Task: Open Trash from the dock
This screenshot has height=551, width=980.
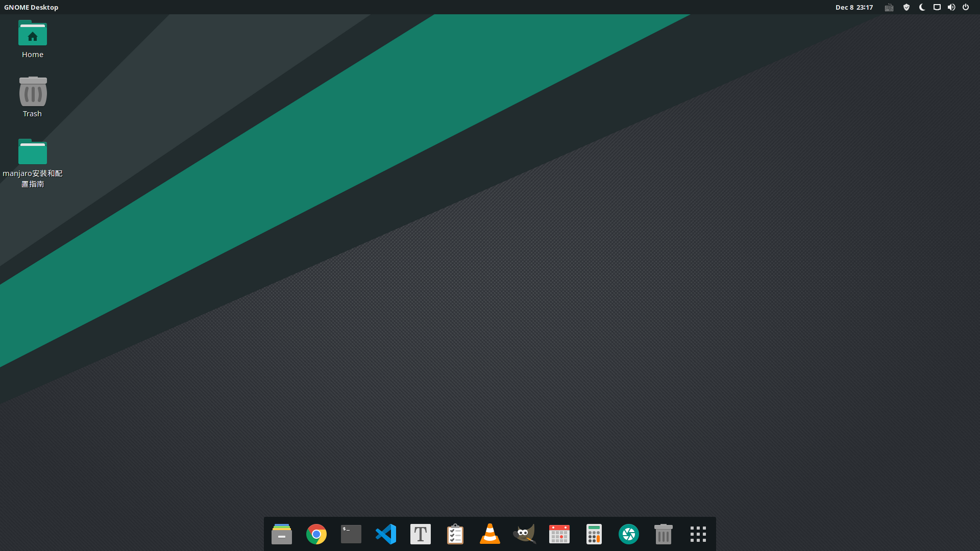Action: pyautogui.click(x=664, y=534)
